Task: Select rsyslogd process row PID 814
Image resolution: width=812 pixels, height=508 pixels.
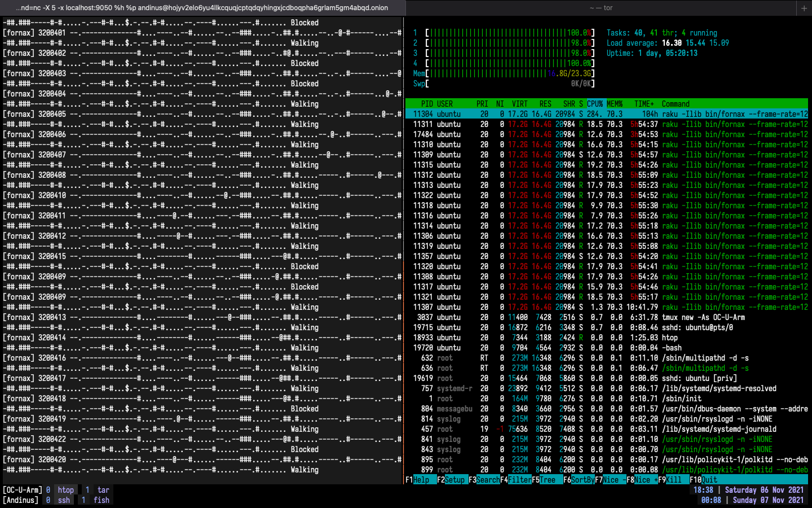Action: (x=607, y=419)
